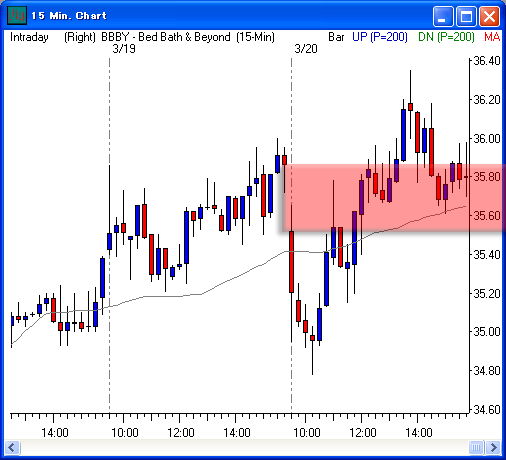The width and height of the screenshot is (506, 460).
Task: Maximize the 15 Min. Chart window
Action: click(466, 16)
